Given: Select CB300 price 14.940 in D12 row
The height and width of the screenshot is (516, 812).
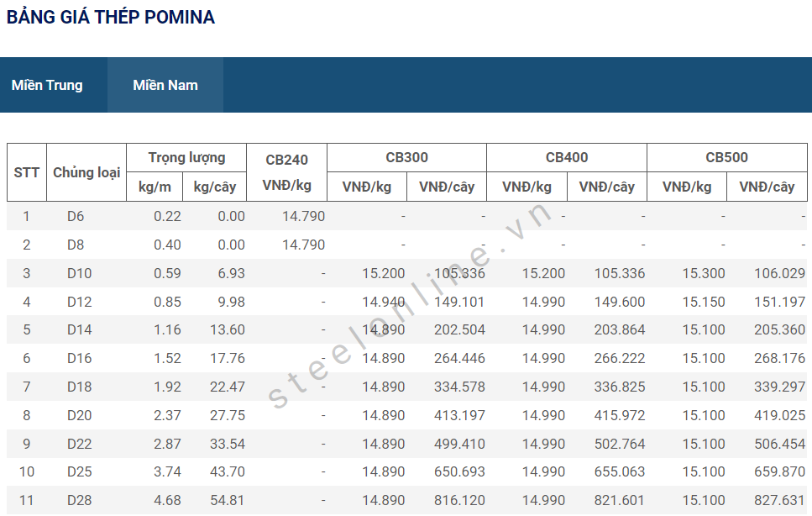Looking at the screenshot, I should pos(383,302).
